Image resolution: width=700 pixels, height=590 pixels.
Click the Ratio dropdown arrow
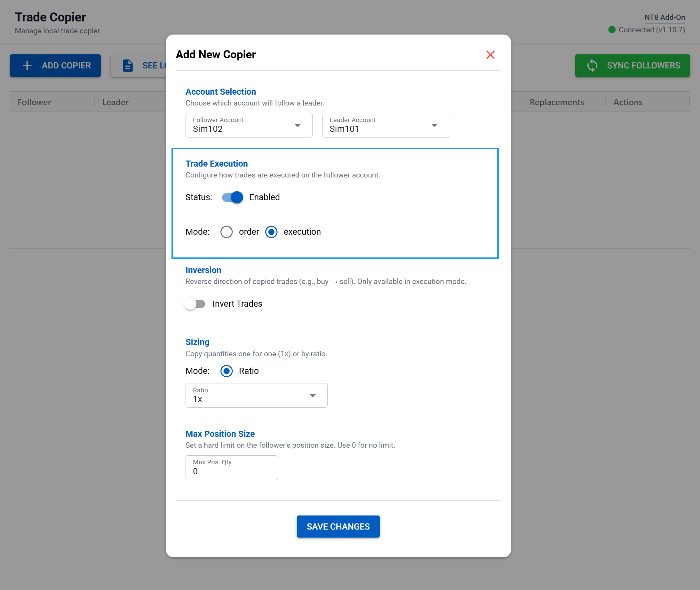point(313,396)
